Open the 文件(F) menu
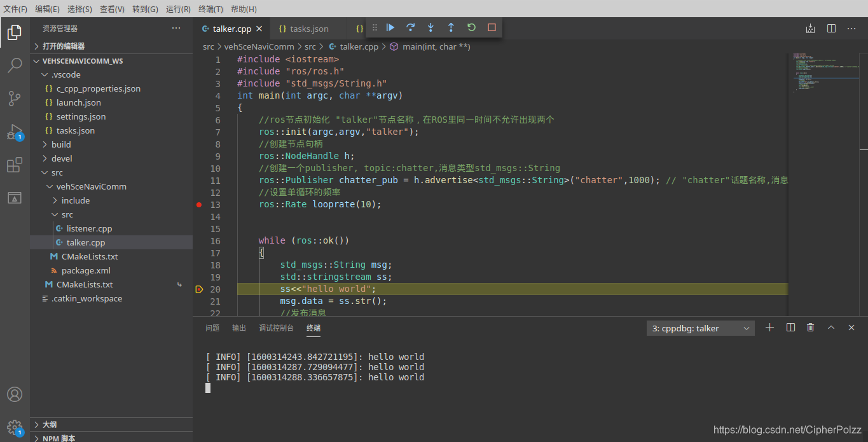868x442 pixels. click(x=15, y=9)
